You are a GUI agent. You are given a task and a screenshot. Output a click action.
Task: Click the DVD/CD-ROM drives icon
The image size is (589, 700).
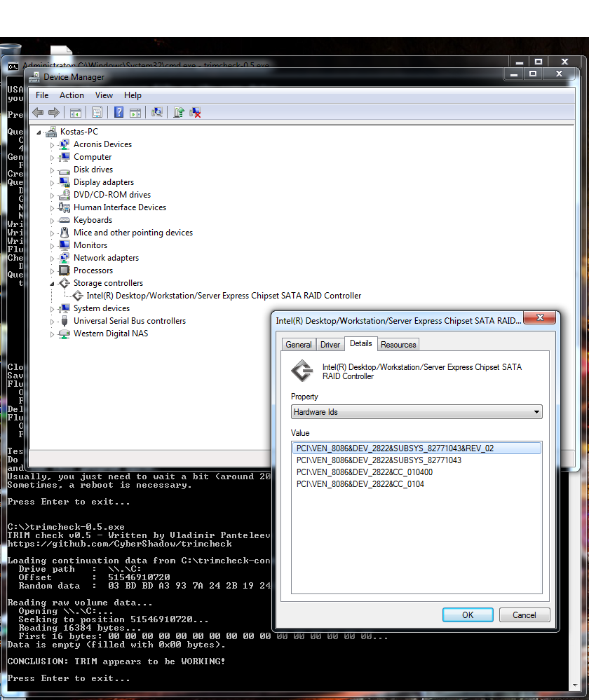[65, 195]
